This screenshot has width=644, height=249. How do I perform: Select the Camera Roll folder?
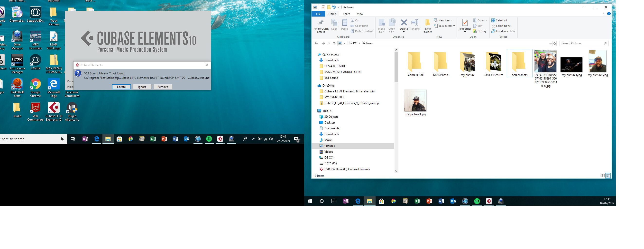click(415, 63)
